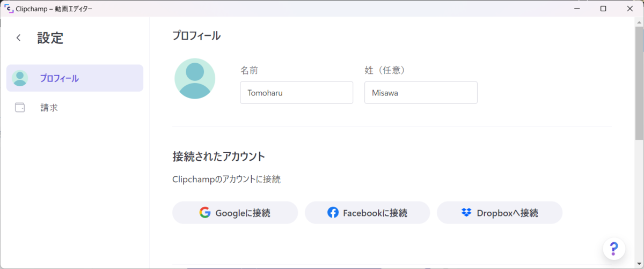The width and height of the screenshot is (644, 269).
Task: Click the Dropbox logo icon
Action: pyautogui.click(x=466, y=213)
